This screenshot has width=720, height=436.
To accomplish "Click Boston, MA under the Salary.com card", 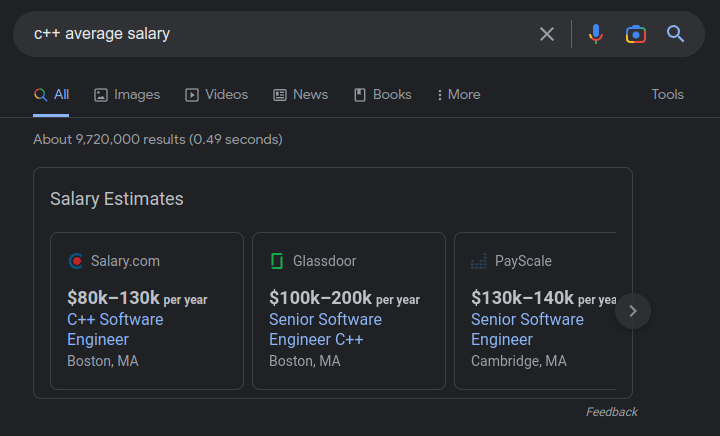I will [x=102, y=361].
